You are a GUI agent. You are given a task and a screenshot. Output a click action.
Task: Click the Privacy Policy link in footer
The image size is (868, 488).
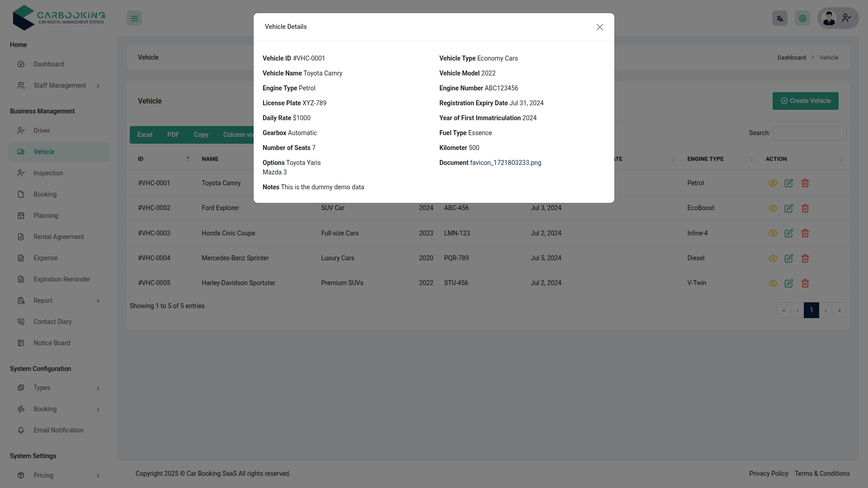point(768,474)
